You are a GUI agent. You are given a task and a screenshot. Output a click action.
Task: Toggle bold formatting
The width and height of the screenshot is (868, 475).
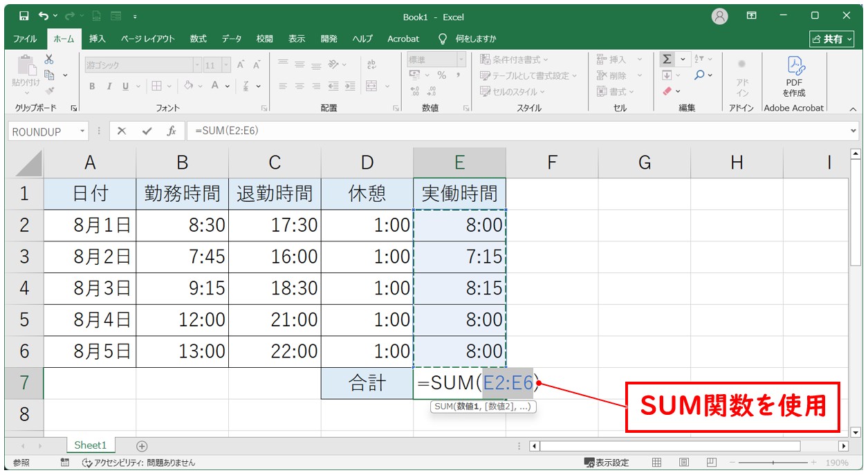point(92,86)
